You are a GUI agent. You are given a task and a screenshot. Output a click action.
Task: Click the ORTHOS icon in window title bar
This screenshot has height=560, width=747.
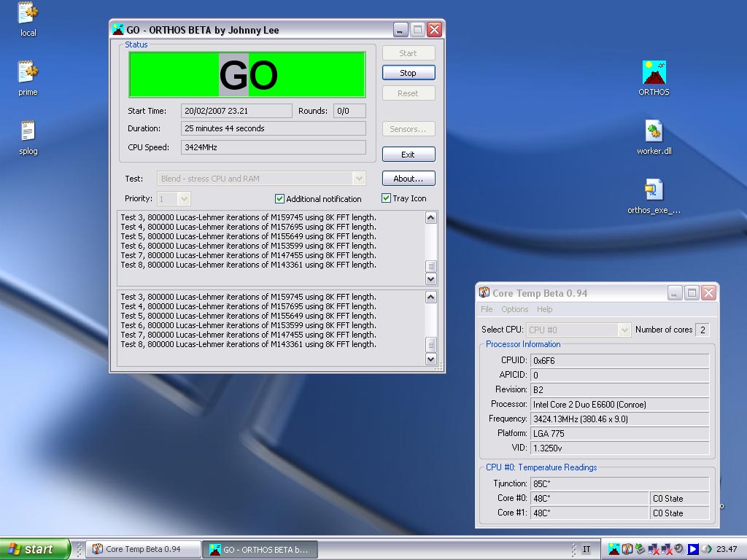[x=118, y=29]
